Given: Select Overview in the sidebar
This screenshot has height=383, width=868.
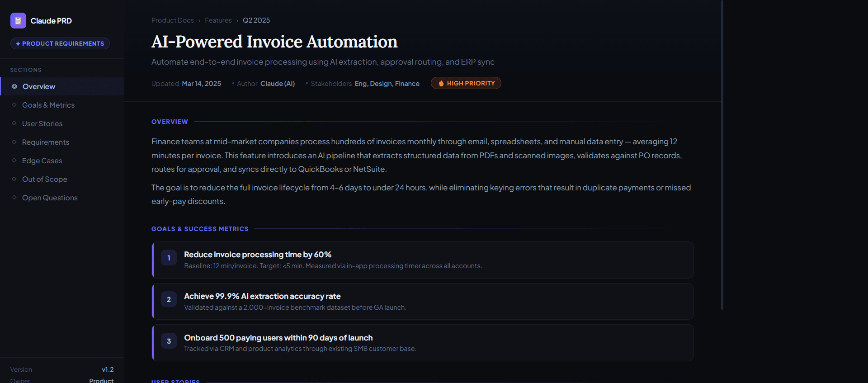Looking at the screenshot, I should [39, 86].
